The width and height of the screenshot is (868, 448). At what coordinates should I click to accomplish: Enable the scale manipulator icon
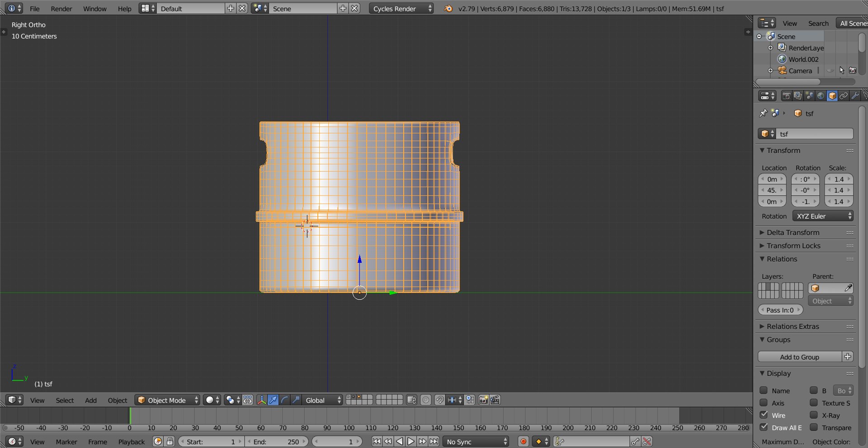tap(296, 400)
